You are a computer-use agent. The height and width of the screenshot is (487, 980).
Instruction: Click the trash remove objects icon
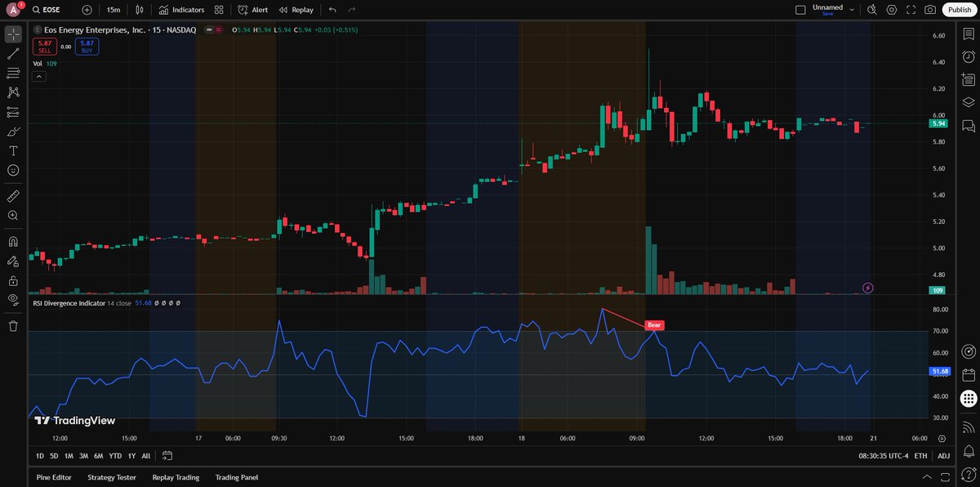(13, 326)
